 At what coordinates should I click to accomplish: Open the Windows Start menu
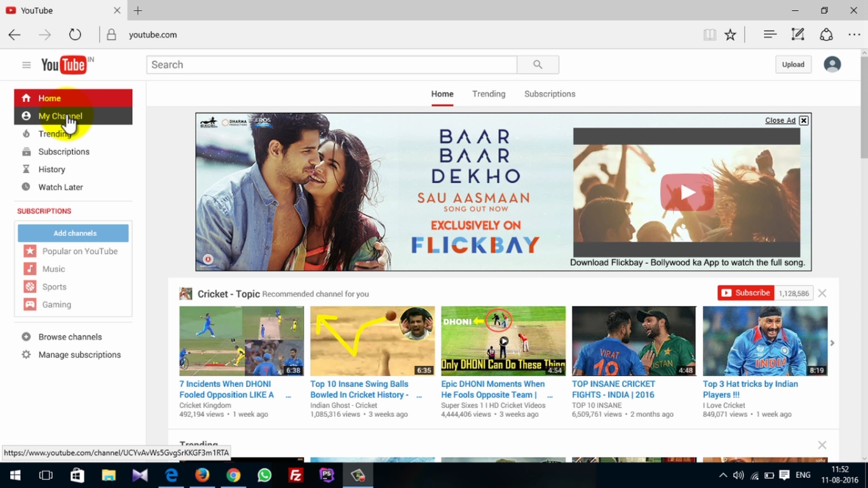pyautogui.click(x=15, y=475)
